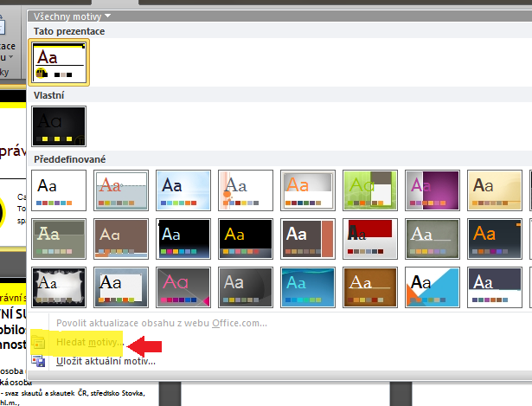Select the current theme under 'Tato prezentace'
This screenshot has height=406, width=532.
[x=59, y=61]
